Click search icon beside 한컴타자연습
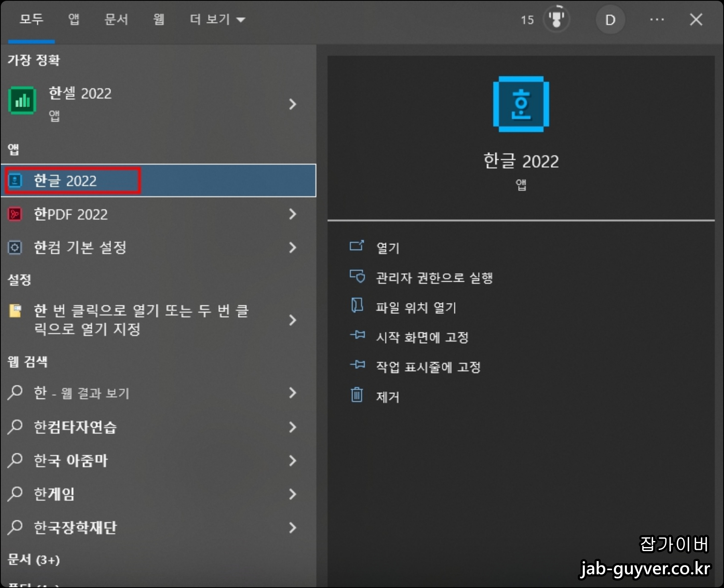 (x=15, y=426)
